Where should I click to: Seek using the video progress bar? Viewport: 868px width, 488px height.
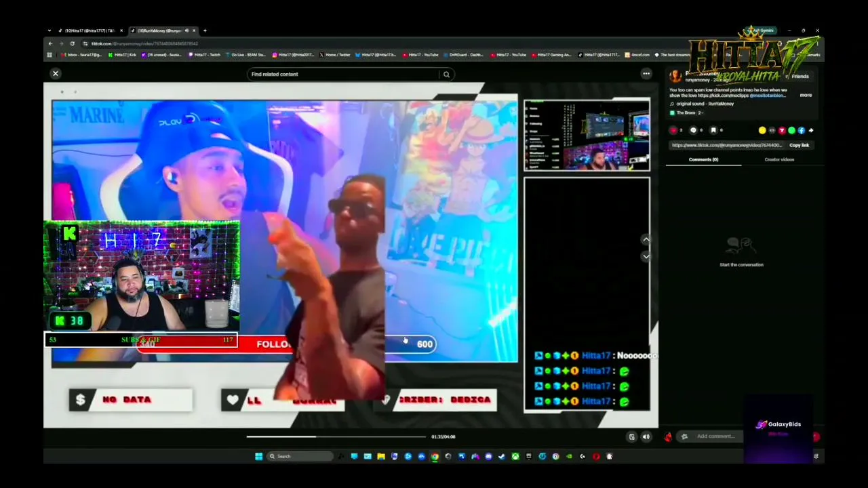tap(336, 436)
